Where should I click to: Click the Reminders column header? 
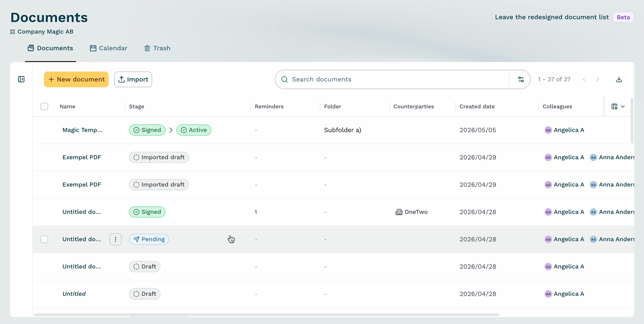coord(269,106)
